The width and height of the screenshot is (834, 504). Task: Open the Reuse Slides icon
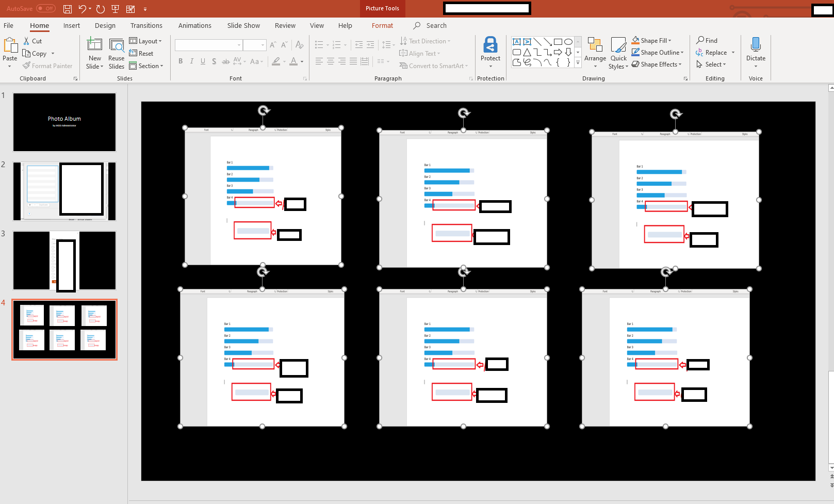tap(117, 46)
